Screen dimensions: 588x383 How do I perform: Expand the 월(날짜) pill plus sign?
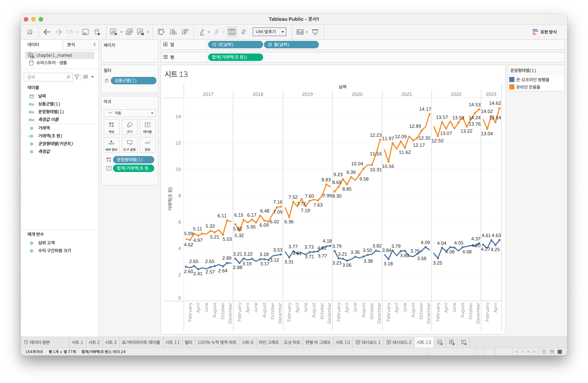pos(270,45)
